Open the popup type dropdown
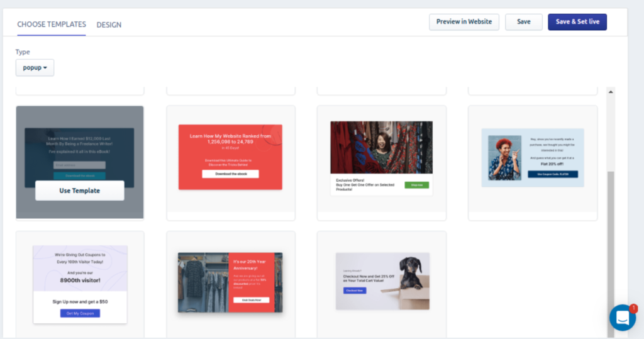This screenshot has height=339, width=644. pos(35,67)
